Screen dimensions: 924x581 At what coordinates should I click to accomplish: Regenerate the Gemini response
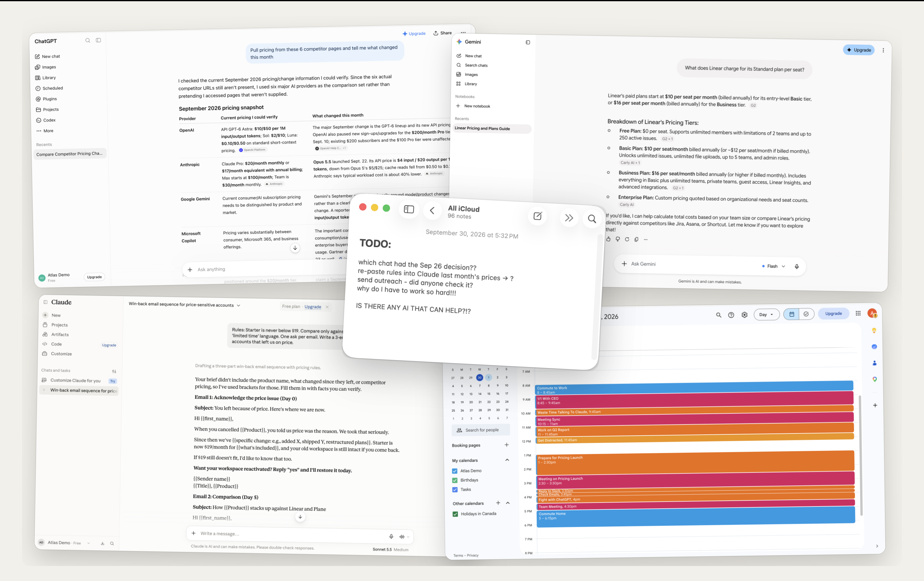[627, 239]
